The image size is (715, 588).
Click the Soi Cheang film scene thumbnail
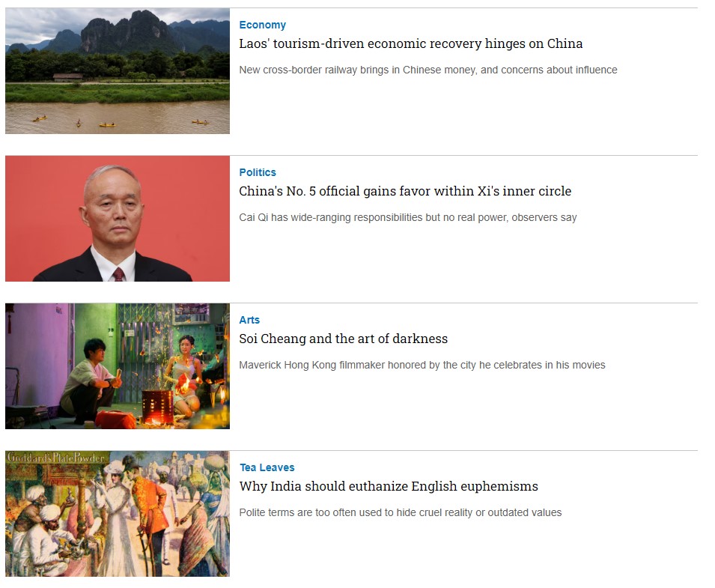coord(118,366)
